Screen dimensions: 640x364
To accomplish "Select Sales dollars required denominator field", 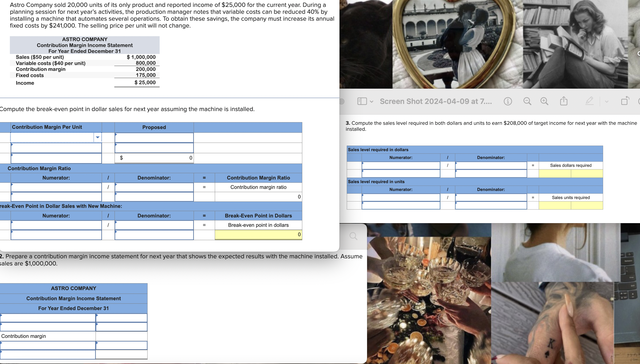I will click(491, 165).
